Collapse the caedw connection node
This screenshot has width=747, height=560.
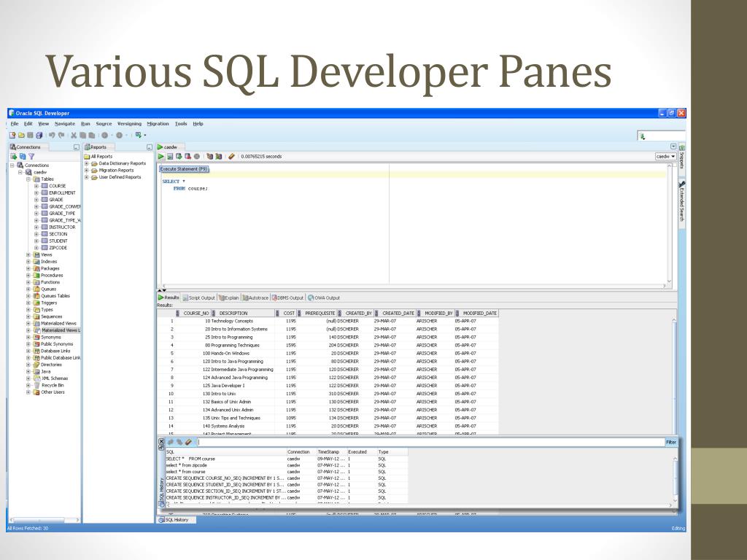(x=20, y=172)
